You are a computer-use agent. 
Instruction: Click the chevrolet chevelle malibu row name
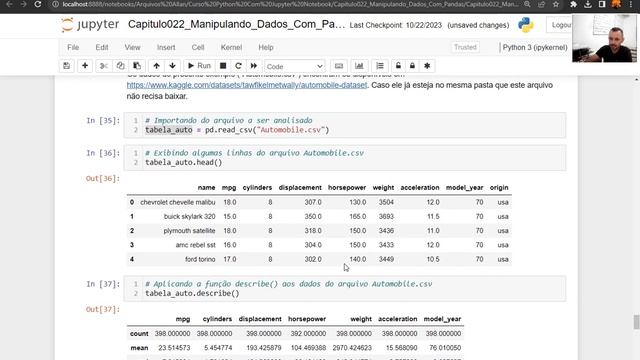[178, 202]
